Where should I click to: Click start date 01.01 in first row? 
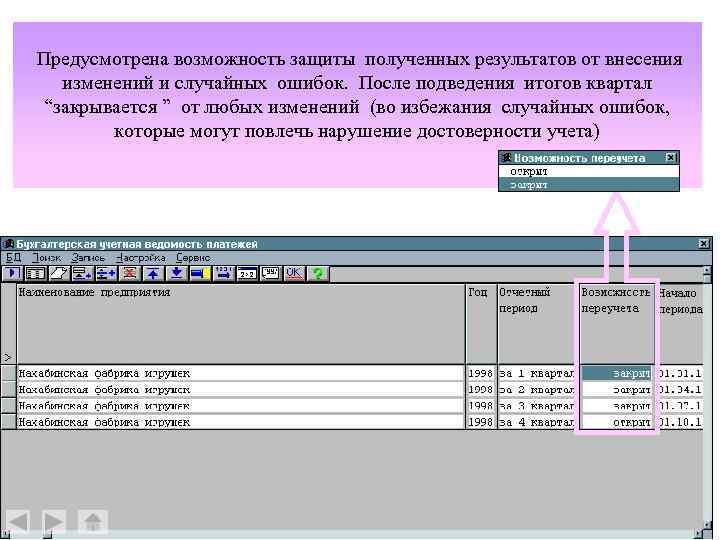tap(680, 373)
